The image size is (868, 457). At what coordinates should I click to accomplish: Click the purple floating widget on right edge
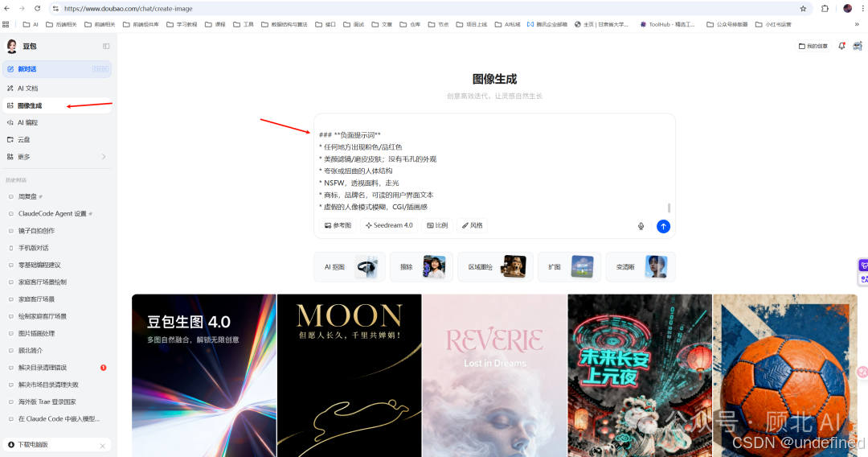pyautogui.click(x=863, y=266)
